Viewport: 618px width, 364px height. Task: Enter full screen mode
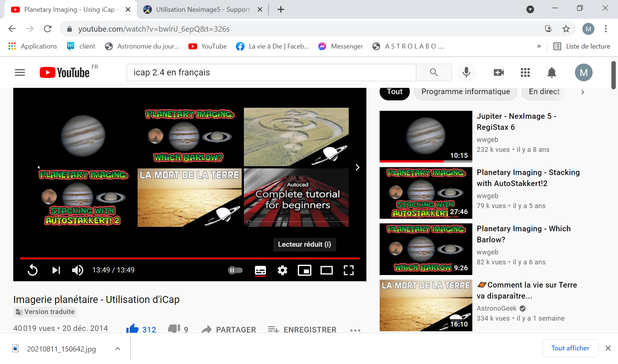[x=349, y=270]
